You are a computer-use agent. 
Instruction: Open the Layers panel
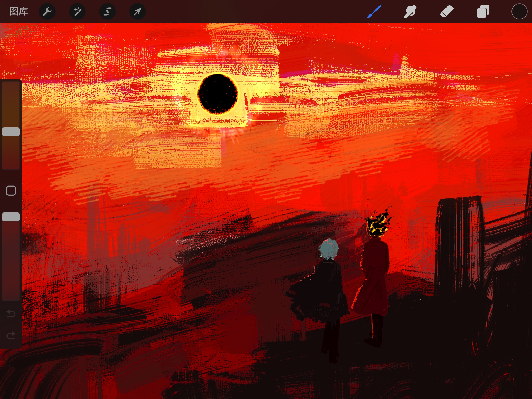pyautogui.click(x=483, y=11)
